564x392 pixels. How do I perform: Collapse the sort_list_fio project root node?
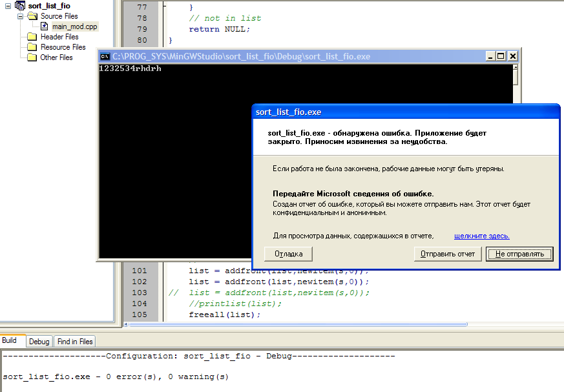pos(7,6)
